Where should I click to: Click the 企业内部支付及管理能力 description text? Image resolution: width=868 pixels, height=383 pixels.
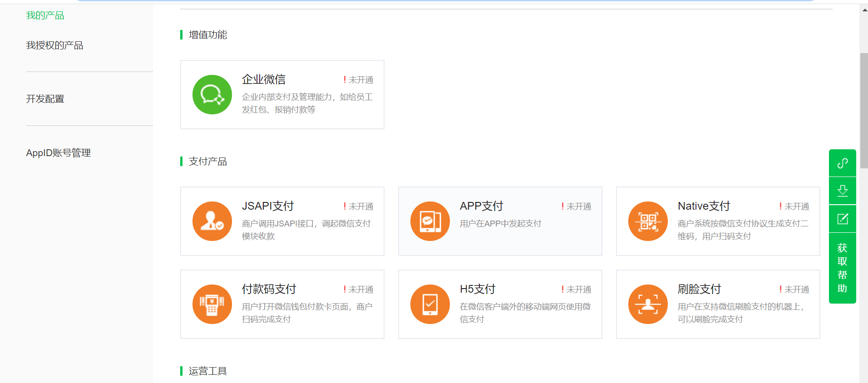(307, 103)
